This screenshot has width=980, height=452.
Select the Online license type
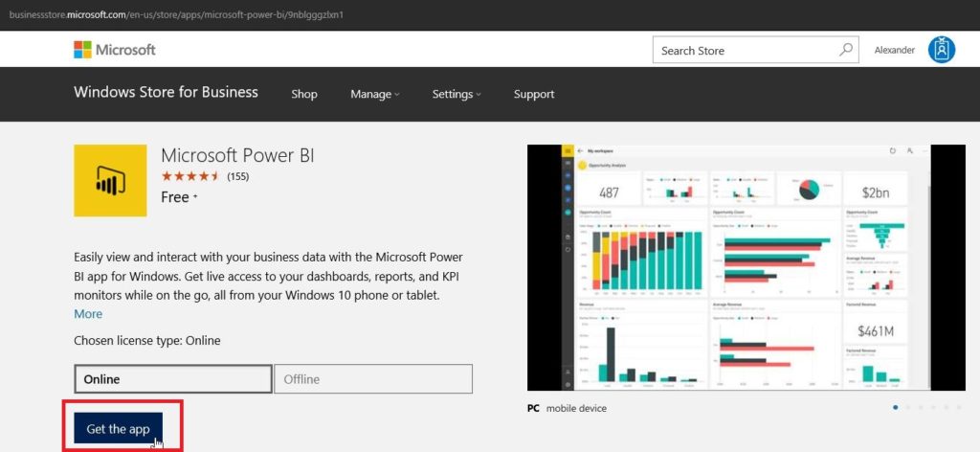[x=173, y=379]
